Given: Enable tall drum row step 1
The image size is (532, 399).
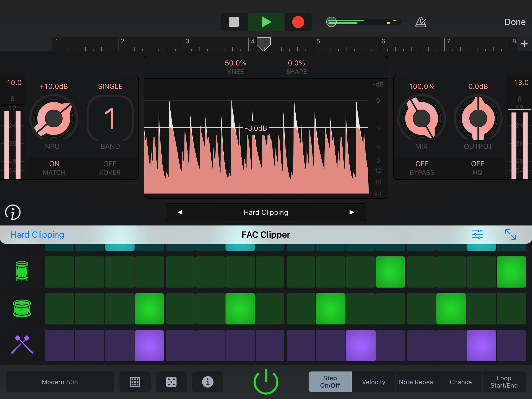Looking at the screenshot, I should (x=59, y=272).
